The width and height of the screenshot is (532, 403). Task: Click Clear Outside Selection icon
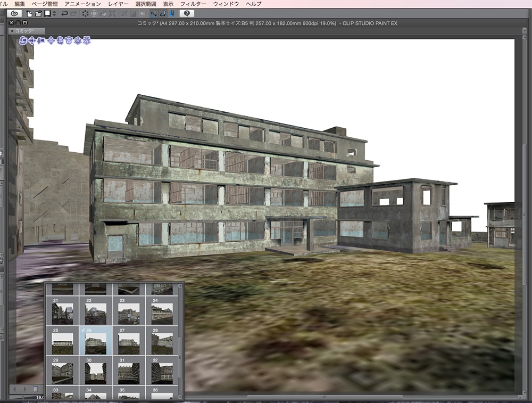click(94, 14)
